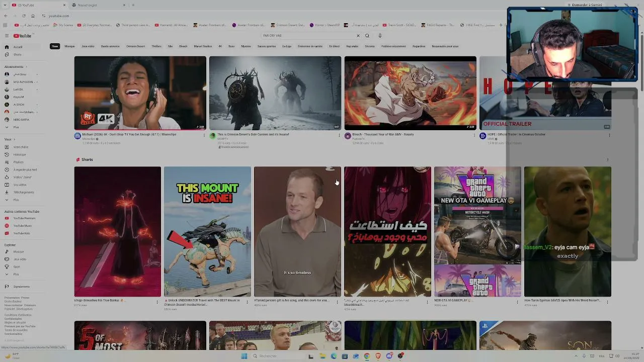The width and height of the screenshot is (644, 362).
Task: Select the Bleach filter chip
Action: (183, 46)
